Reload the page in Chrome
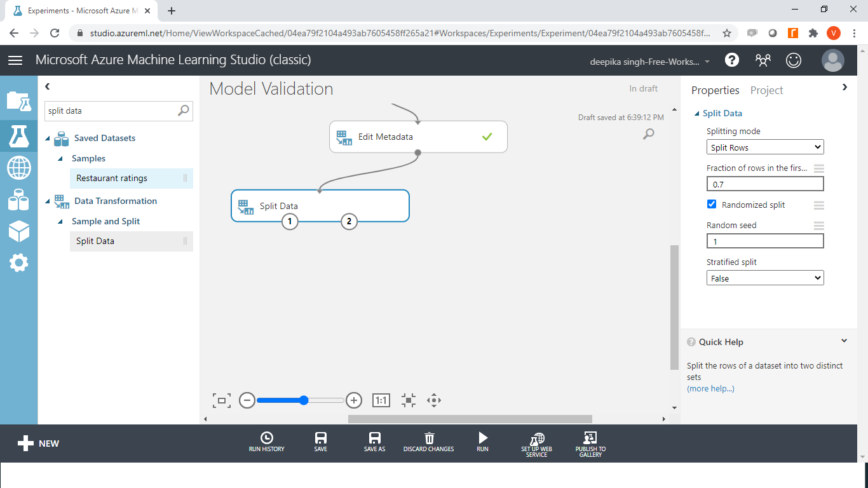Image resolution: width=868 pixels, height=488 pixels. 55,33
